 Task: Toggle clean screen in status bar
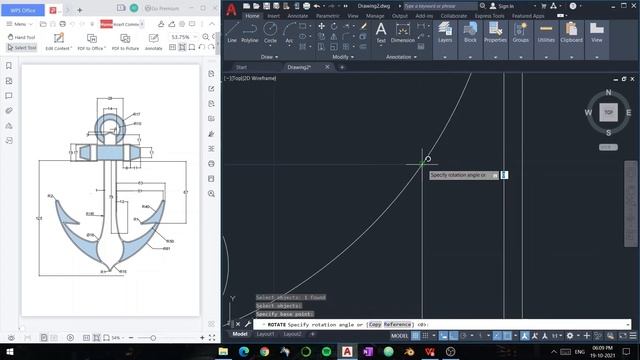623,336
